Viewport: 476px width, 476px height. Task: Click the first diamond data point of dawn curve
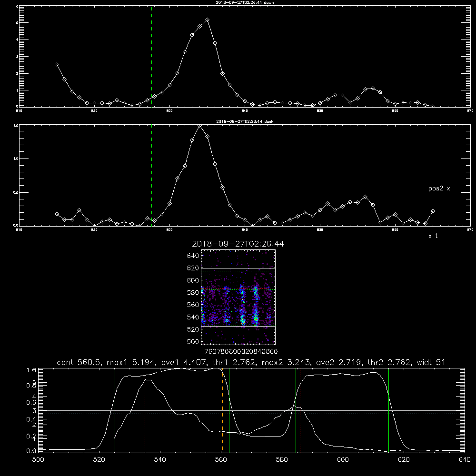(x=57, y=65)
